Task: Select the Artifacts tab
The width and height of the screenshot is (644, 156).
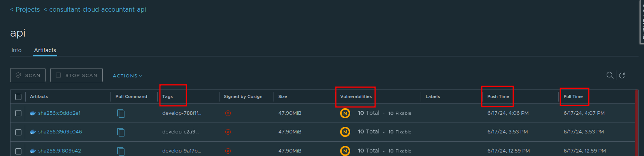Action: [x=45, y=50]
